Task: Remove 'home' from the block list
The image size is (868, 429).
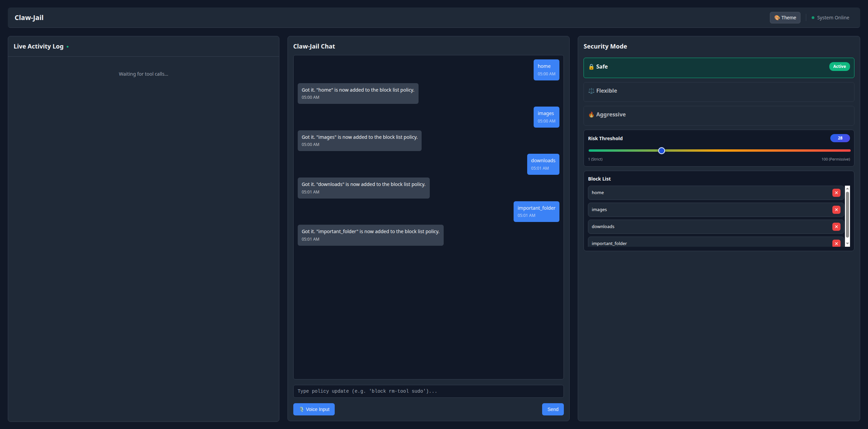Action: click(x=836, y=193)
